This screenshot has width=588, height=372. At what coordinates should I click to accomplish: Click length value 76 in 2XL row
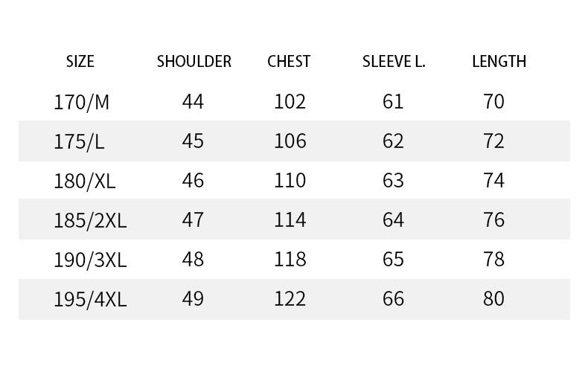point(493,219)
